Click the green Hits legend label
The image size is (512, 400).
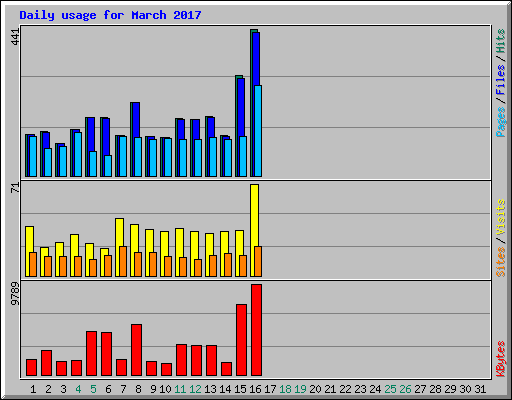pos(500,41)
